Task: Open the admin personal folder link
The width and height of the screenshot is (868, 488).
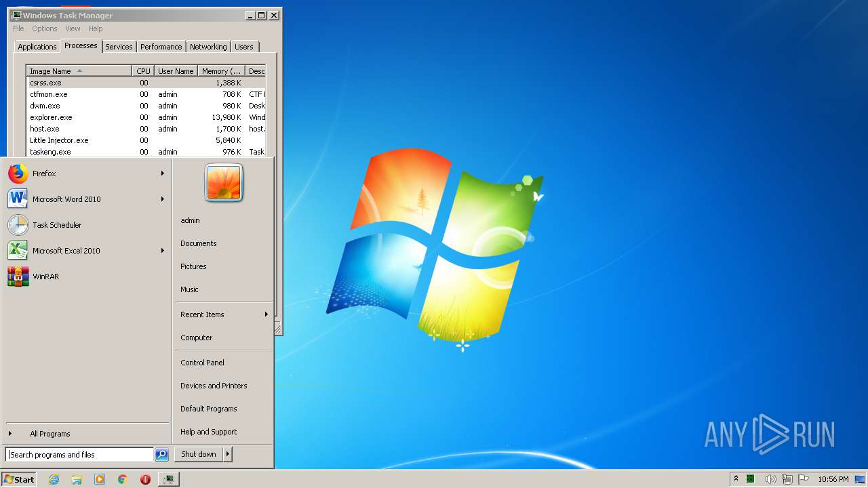Action: tap(190, 220)
